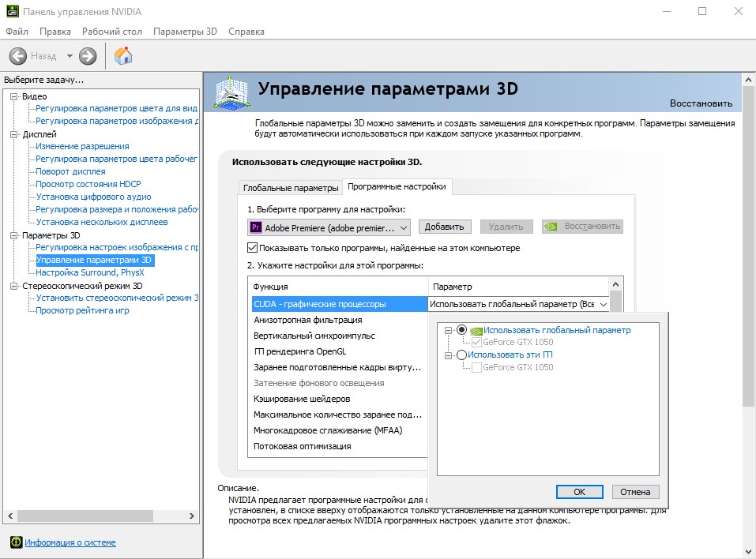
Task: Open Установка нескольких дисплеев task
Action: (x=102, y=222)
